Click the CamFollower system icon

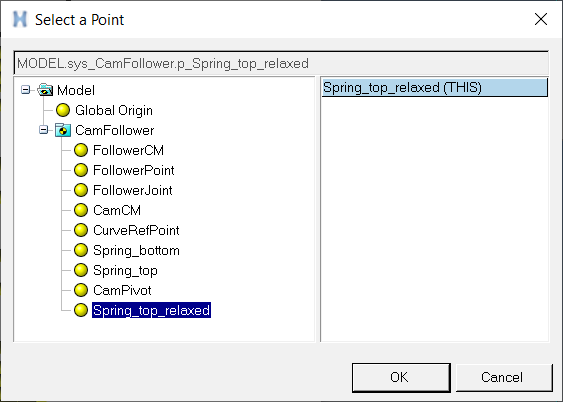(63, 130)
